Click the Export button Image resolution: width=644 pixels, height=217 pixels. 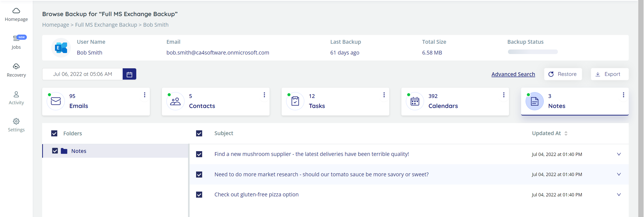[610, 74]
